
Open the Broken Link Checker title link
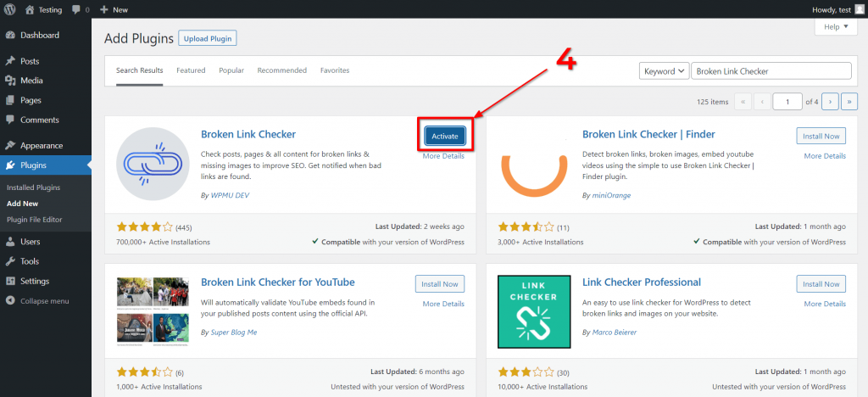248,134
